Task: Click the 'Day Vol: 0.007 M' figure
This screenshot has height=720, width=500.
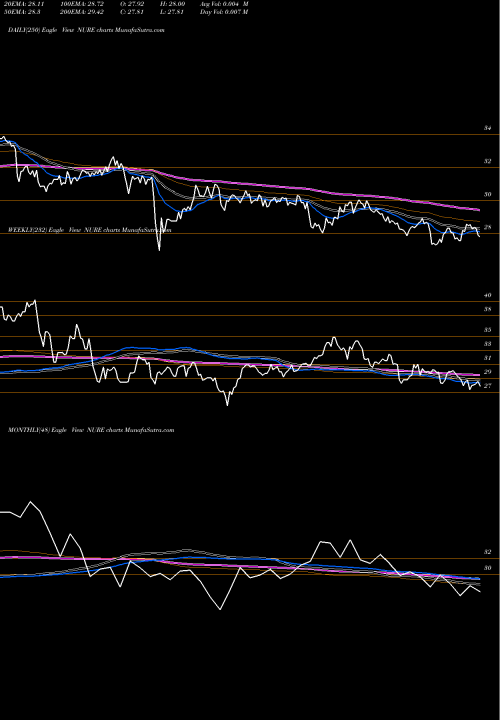Action: [224, 12]
